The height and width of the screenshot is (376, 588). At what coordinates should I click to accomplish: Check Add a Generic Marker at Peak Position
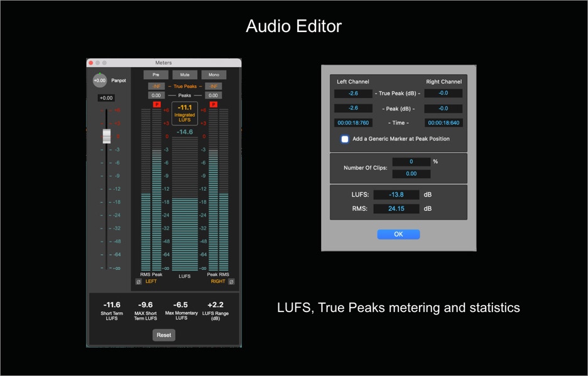point(345,139)
